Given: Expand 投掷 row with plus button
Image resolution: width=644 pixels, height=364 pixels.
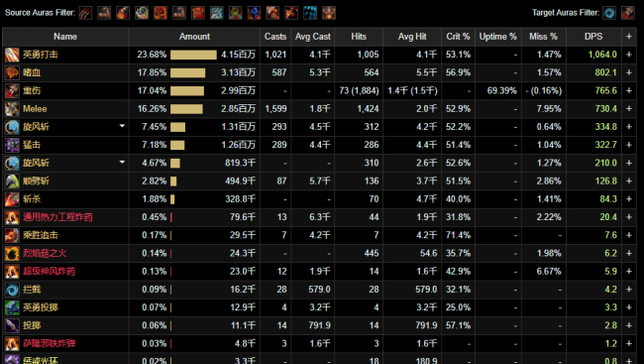Looking at the screenshot, I should (629, 325).
